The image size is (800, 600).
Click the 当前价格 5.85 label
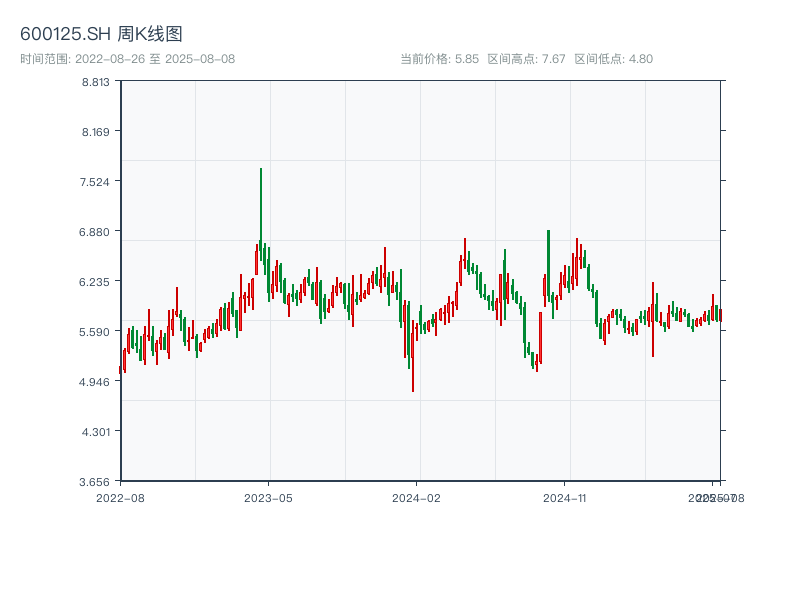click(439, 59)
